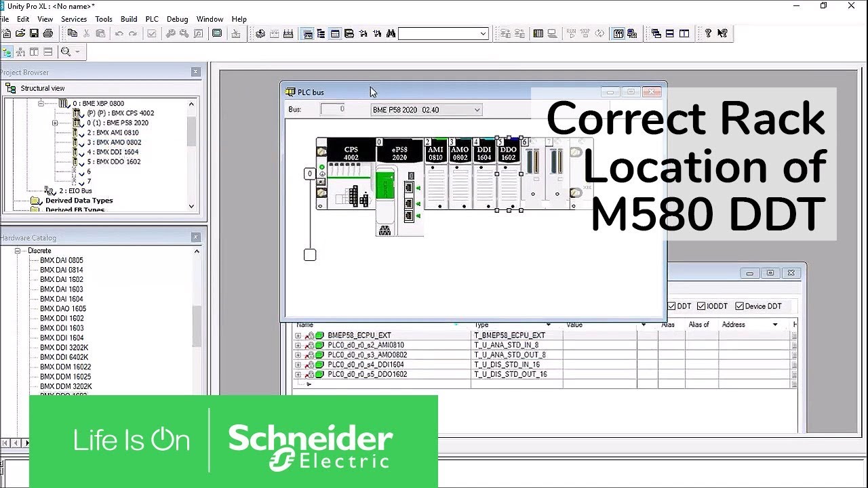Viewport: 868px width, 488px height.
Task: Click the STOP PLC toolbar icon
Action: (585, 33)
